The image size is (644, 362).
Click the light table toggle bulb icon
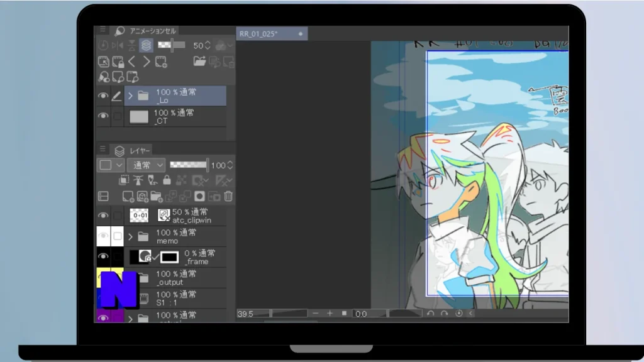[x=104, y=77]
